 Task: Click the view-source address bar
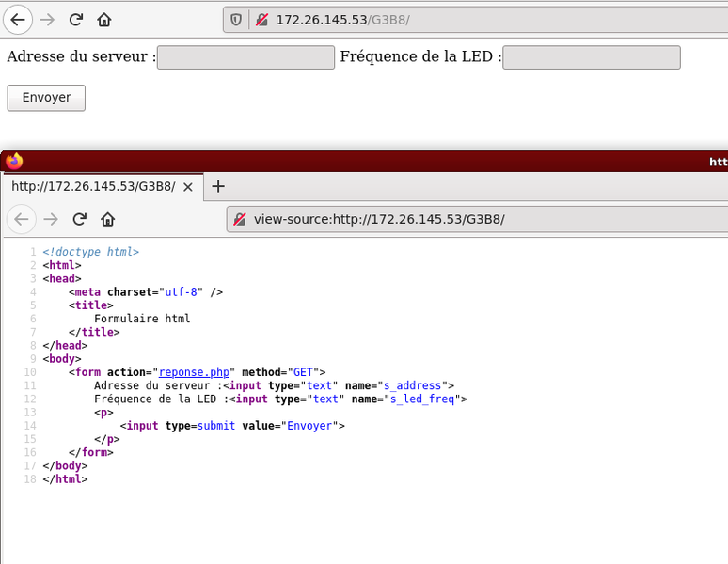pos(470,219)
